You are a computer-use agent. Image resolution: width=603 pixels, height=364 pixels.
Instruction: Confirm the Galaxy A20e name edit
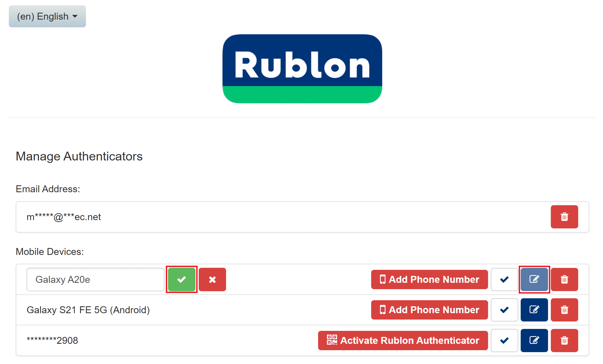(182, 279)
